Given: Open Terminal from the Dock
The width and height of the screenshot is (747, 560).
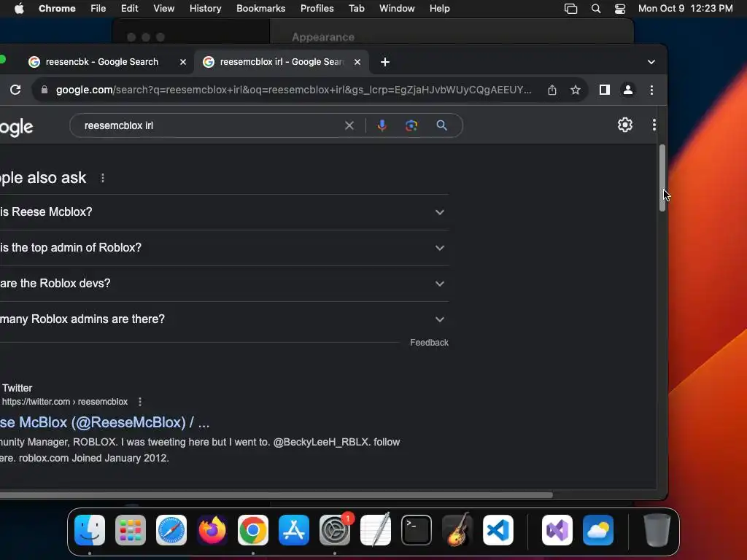Looking at the screenshot, I should [x=417, y=530].
